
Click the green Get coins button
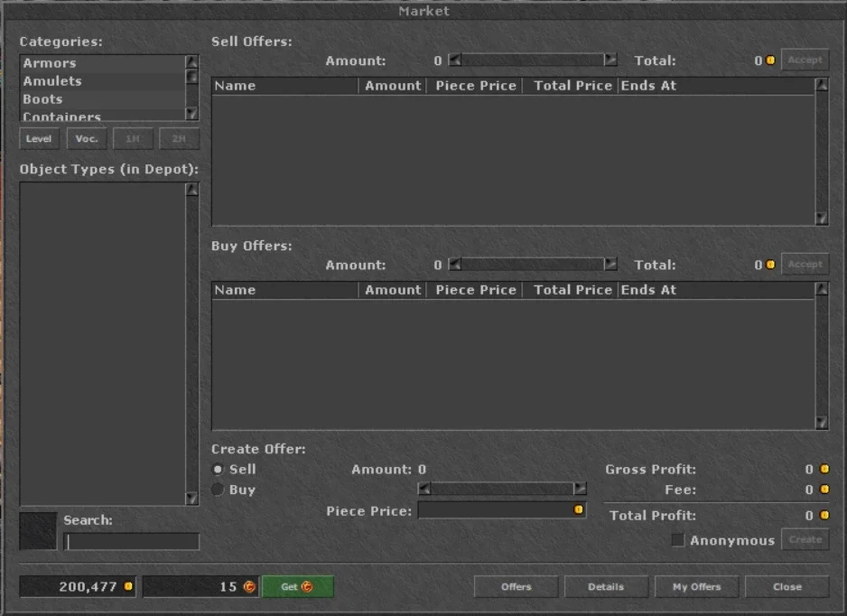298,587
